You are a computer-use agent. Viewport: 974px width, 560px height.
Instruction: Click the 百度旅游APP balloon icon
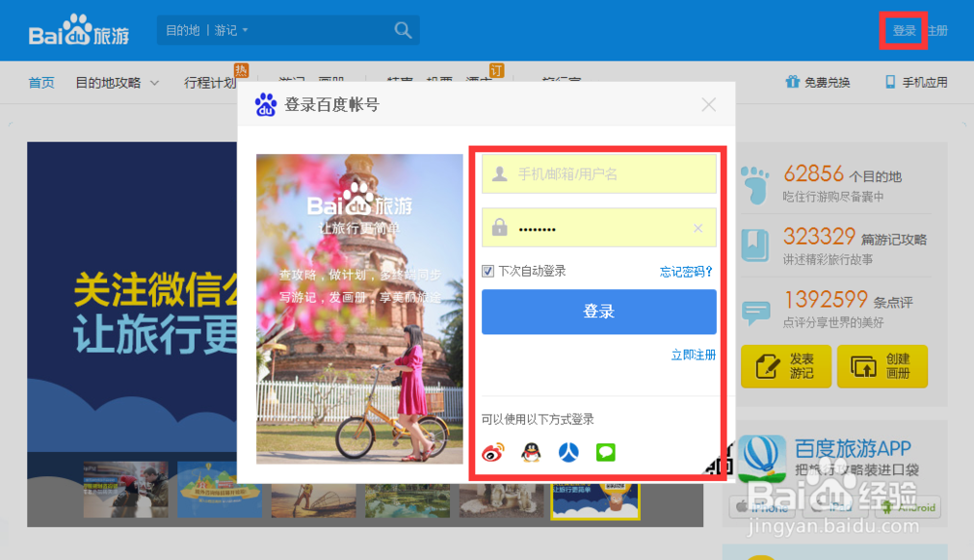pyautogui.click(x=762, y=459)
